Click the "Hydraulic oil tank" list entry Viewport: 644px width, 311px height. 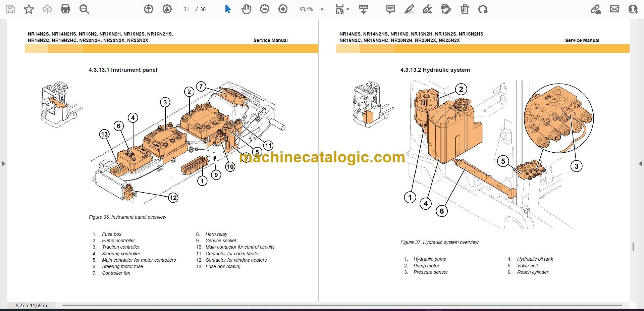pyautogui.click(x=535, y=259)
